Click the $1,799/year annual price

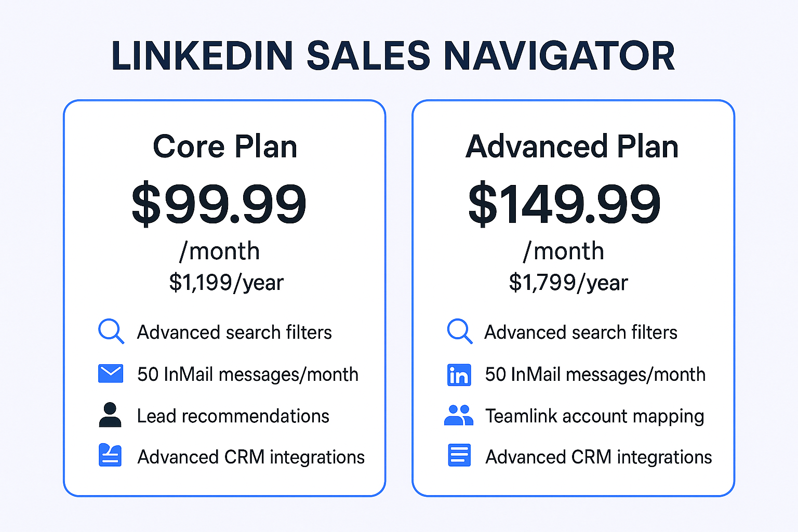568,283
